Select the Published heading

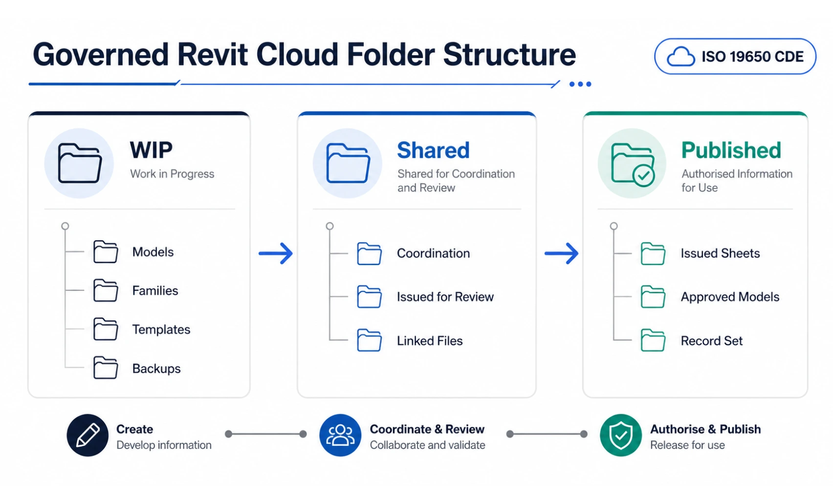pyautogui.click(x=731, y=150)
